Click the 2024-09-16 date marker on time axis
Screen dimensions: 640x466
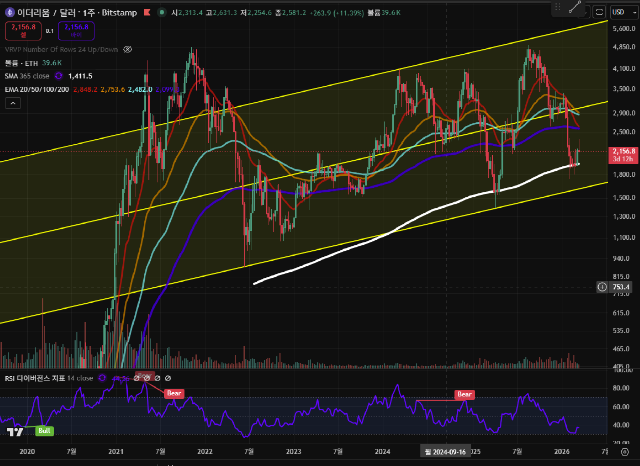coord(445,452)
